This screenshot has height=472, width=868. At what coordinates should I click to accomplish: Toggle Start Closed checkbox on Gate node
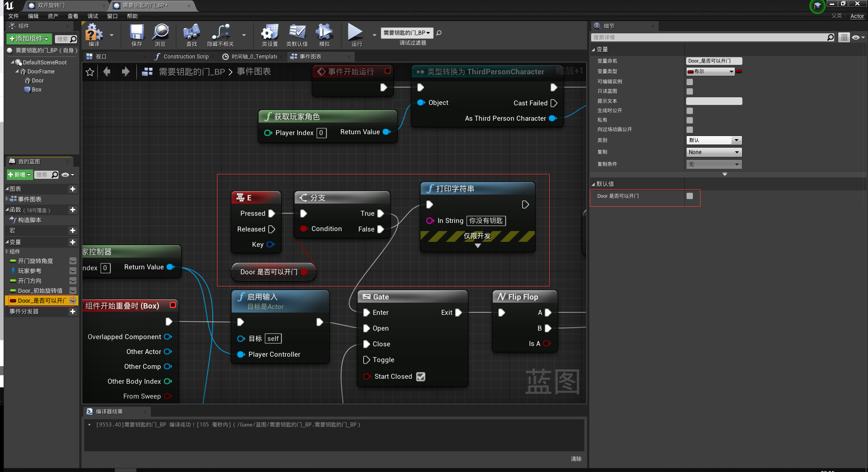click(420, 377)
